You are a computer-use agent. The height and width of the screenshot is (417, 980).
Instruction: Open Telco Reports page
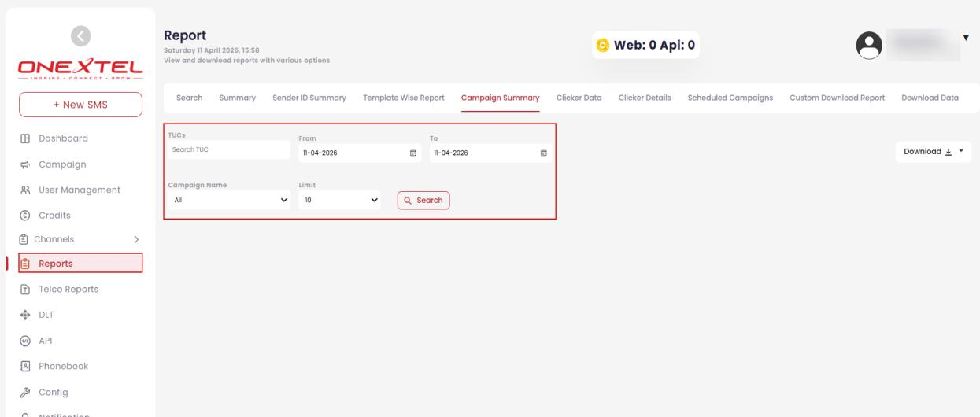click(68, 289)
